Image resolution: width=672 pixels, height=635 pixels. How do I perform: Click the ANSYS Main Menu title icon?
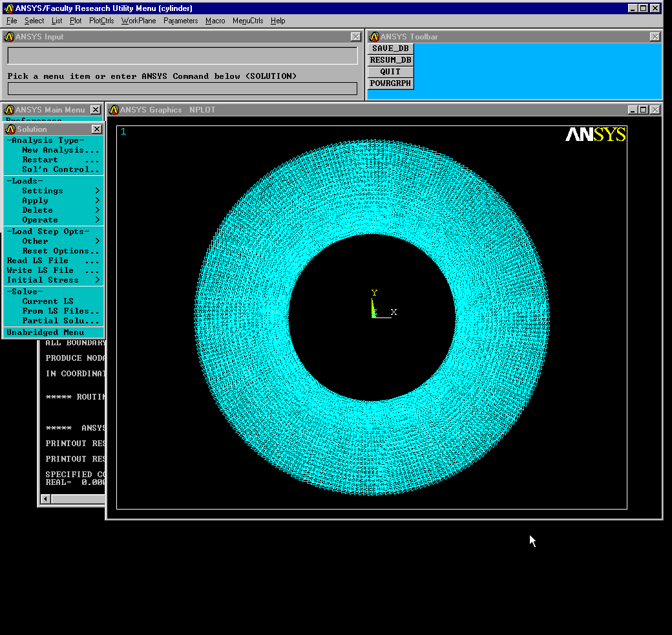pyautogui.click(x=9, y=110)
